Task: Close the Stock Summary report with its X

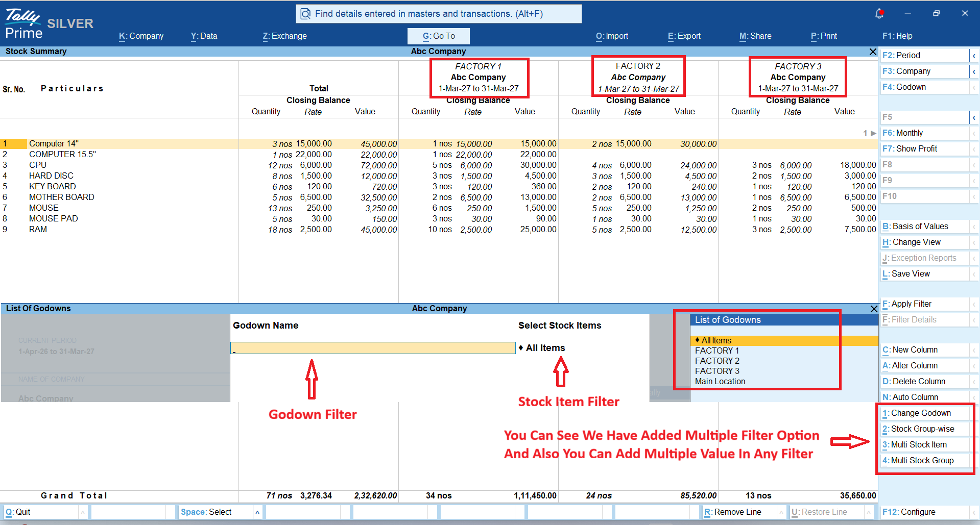Action: tap(873, 52)
